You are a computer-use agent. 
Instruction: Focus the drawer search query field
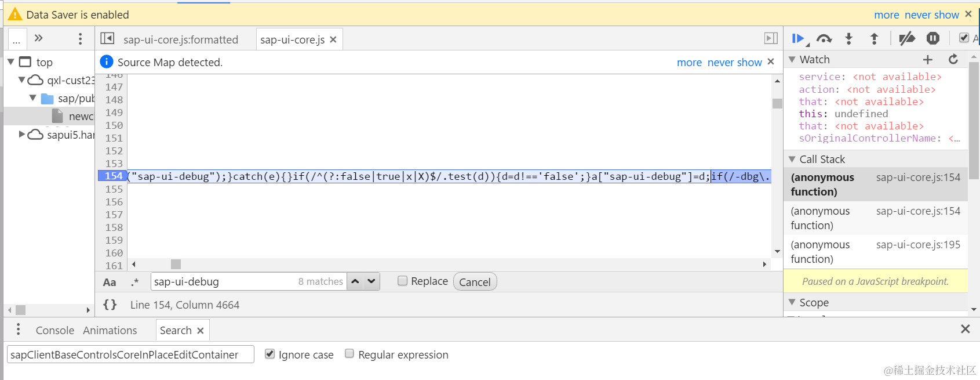pyautogui.click(x=130, y=354)
